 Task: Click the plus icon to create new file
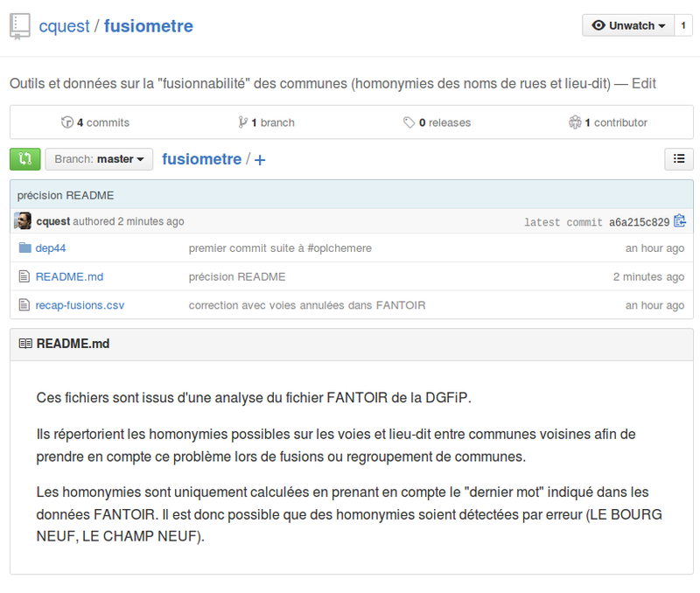point(260,160)
